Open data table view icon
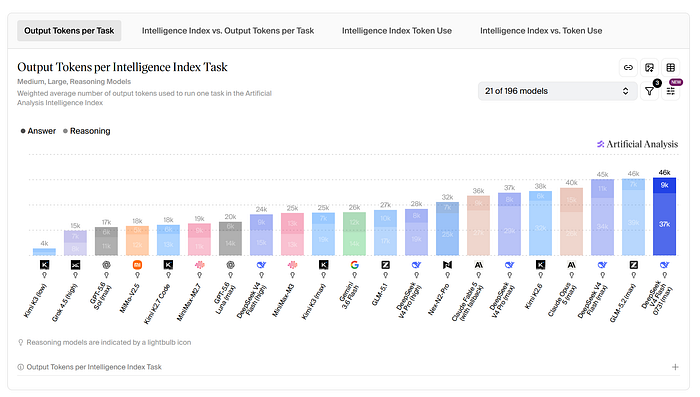 tap(671, 68)
